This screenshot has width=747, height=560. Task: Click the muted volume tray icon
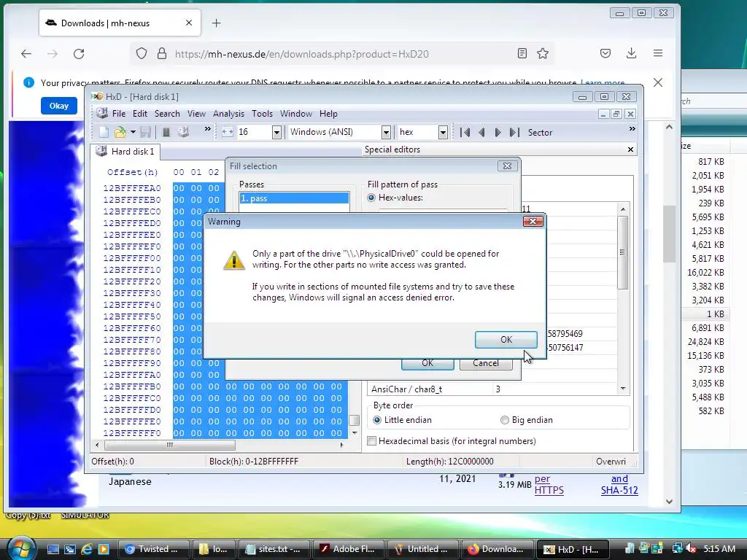tap(692, 549)
